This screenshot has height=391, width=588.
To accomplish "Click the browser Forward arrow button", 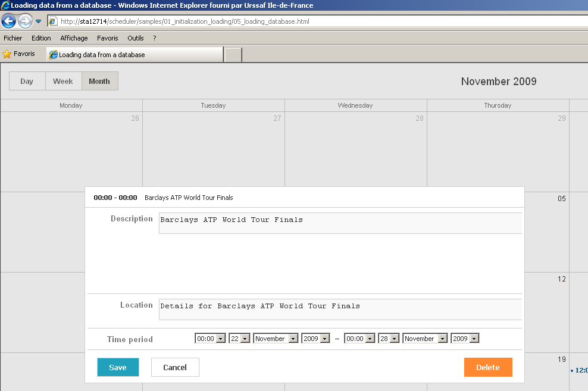I will (26, 21).
